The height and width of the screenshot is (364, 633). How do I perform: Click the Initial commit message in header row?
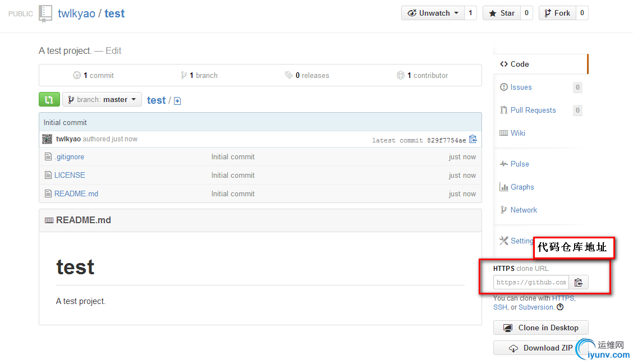click(x=65, y=122)
